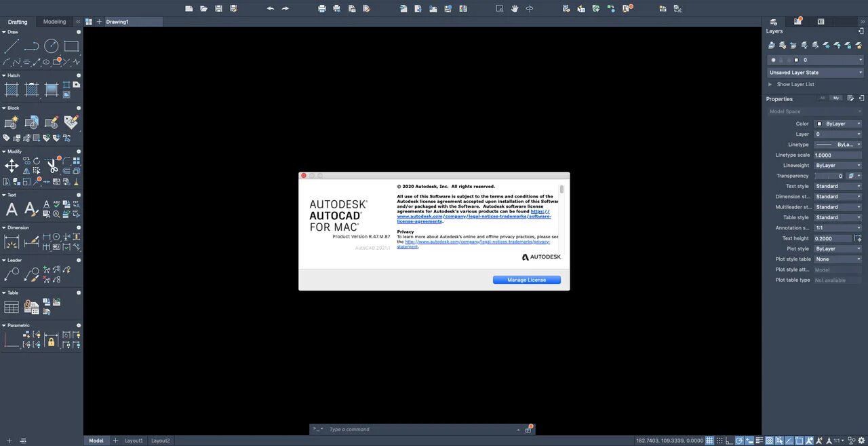868x446 pixels.
Task: Select the Polyline tool
Action: (31, 46)
